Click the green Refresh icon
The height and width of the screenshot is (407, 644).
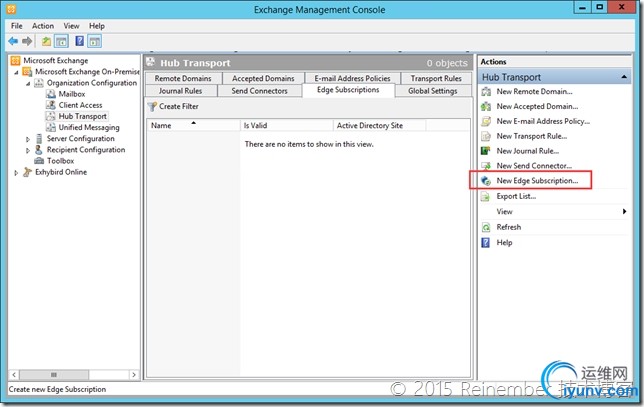pos(486,227)
